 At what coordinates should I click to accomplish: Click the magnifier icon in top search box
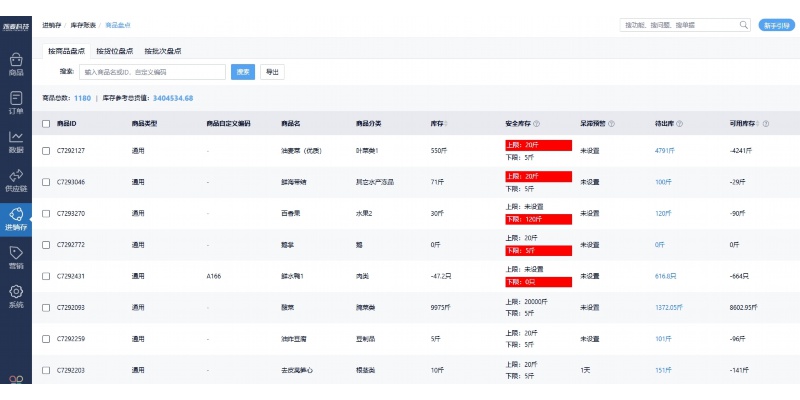click(743, 24)
